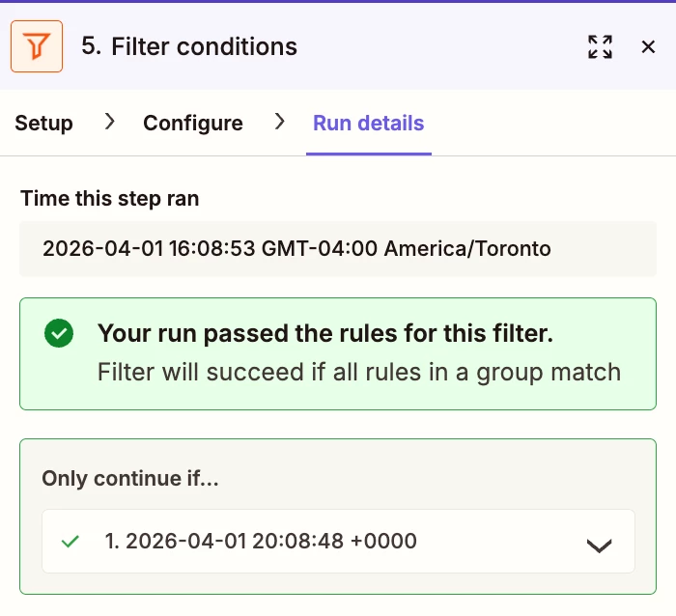This screenshot has width=676, height=616.
Task: Expand the panel to full screen
Action: coord(600,46)
